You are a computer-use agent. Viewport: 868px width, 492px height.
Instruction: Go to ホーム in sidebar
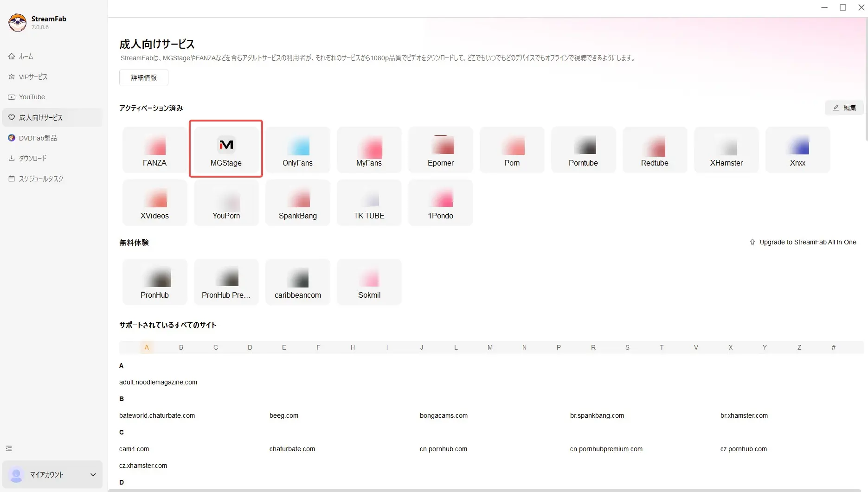(x=52, y=56)
